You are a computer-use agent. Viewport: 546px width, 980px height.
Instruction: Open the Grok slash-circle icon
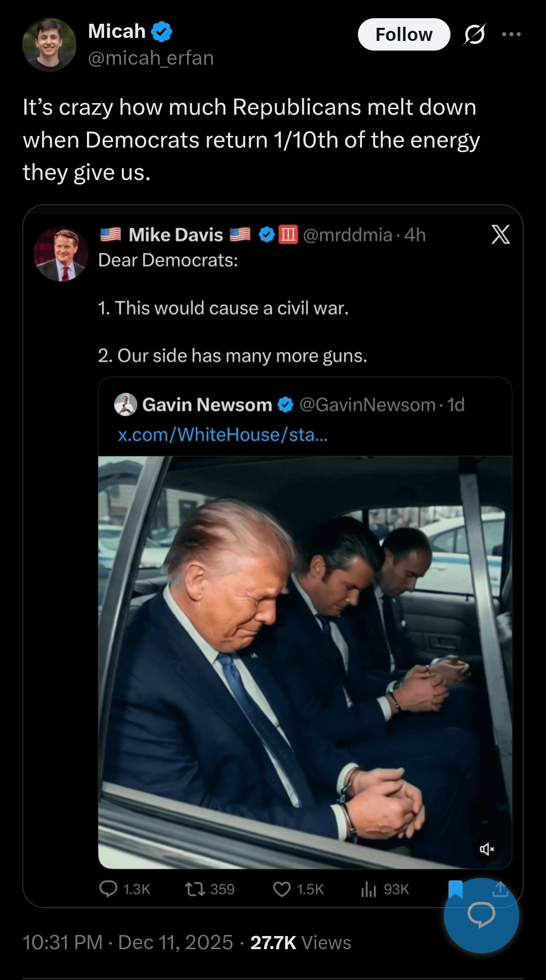click(474, 34)
